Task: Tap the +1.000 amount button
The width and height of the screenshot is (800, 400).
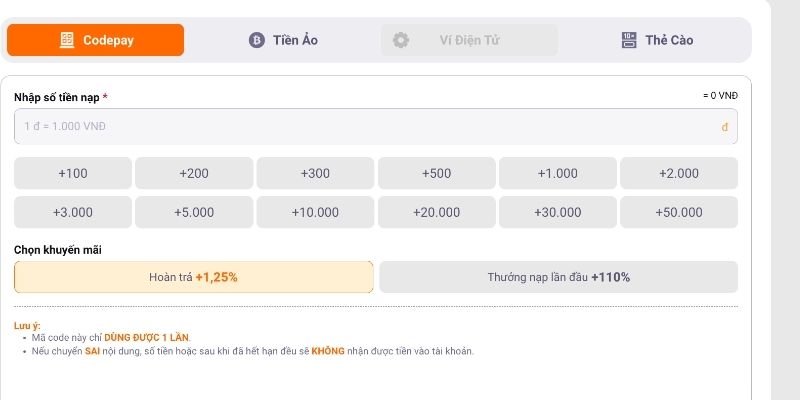Action: point(557,173)
